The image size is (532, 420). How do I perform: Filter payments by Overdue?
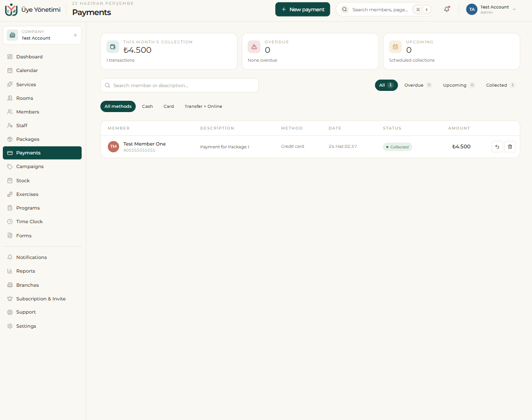tap(417, 85)
